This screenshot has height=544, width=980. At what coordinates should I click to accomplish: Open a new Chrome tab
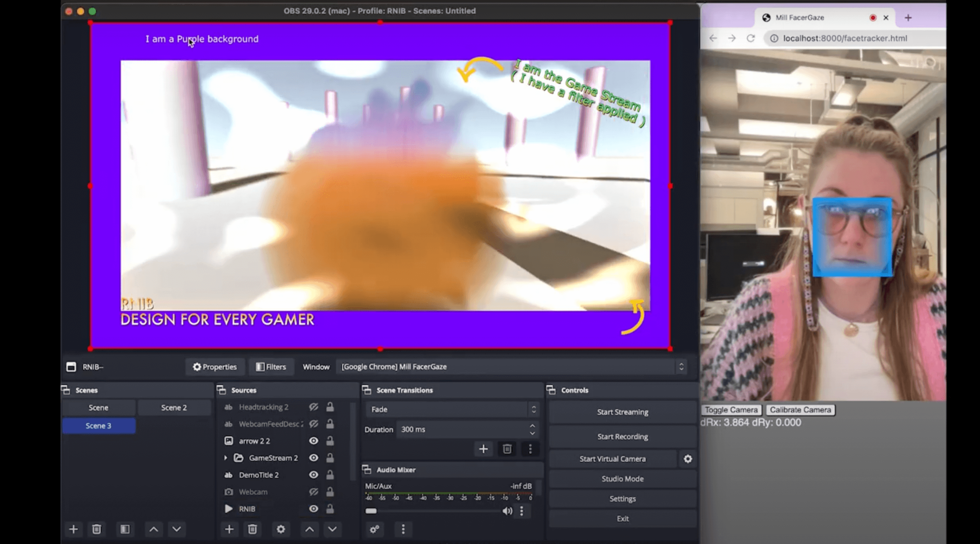pos(908,17)
